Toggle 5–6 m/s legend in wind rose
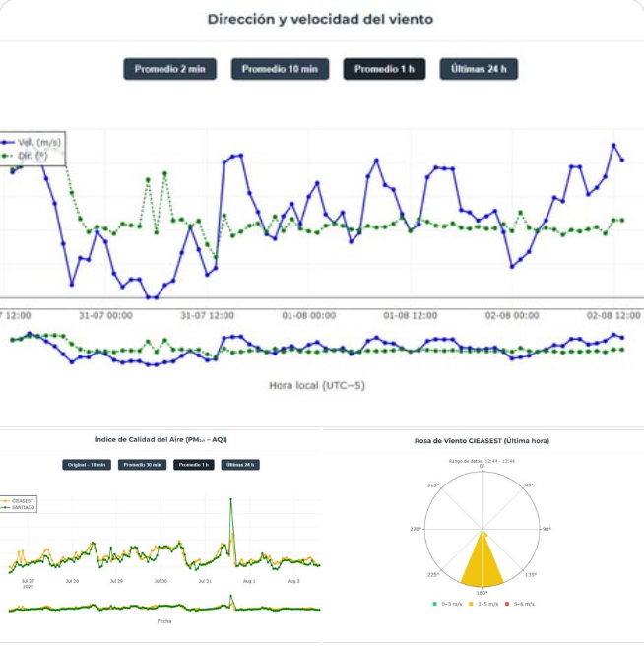The width and height of the screenshot is (644, 646). coord(522,604)
